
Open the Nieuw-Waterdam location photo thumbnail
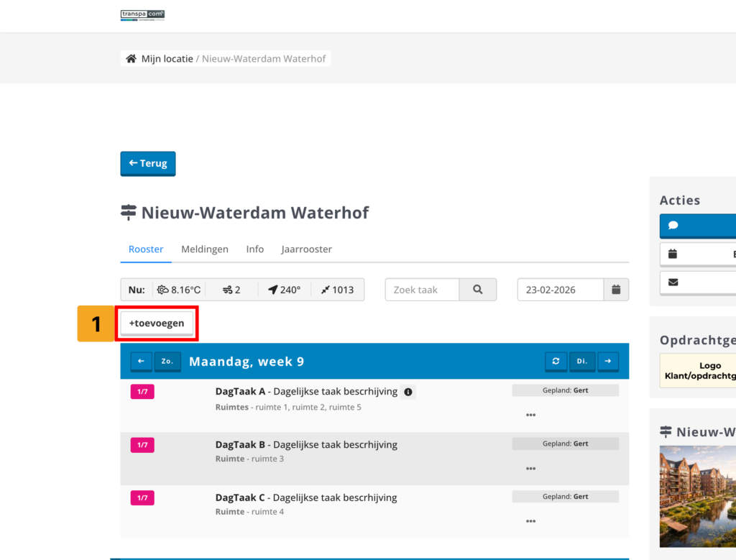pos(697,496)
